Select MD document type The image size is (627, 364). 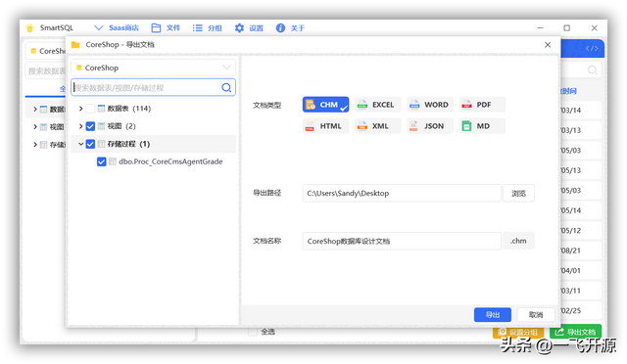tap(482, 126)
